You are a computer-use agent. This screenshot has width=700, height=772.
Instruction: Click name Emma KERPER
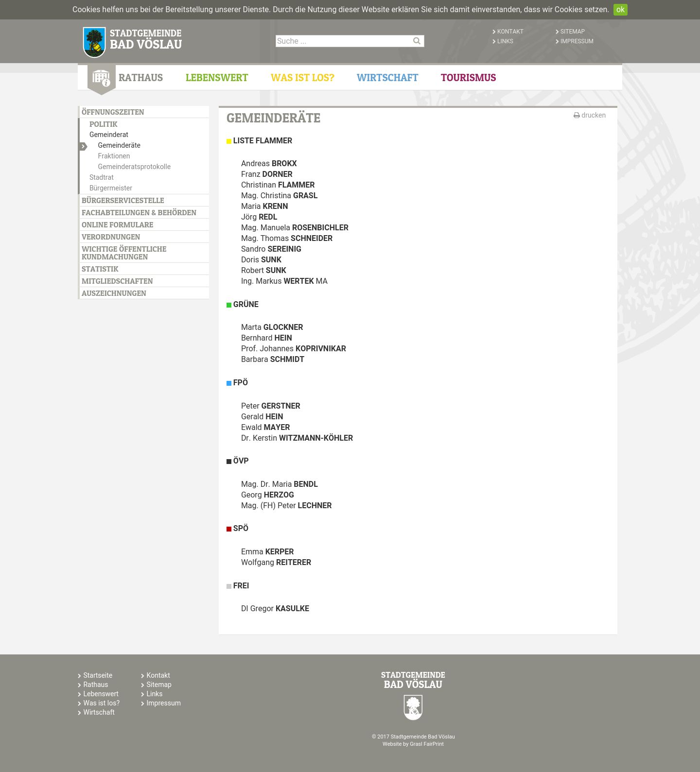267,552
